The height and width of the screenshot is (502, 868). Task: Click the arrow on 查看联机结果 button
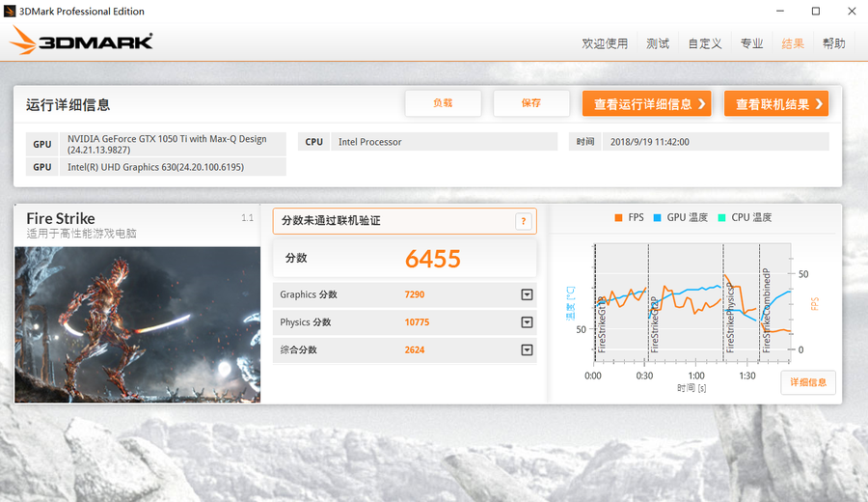tap(818, 104)
